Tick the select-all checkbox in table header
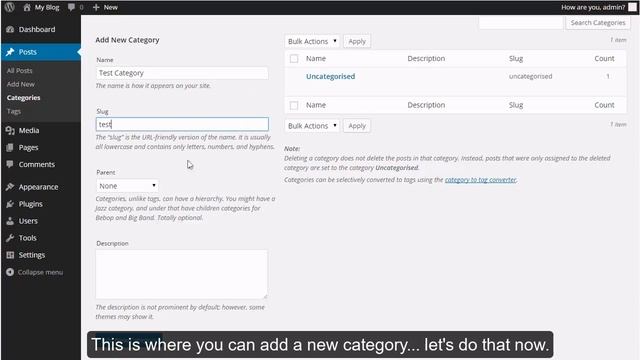 (294, 59)
